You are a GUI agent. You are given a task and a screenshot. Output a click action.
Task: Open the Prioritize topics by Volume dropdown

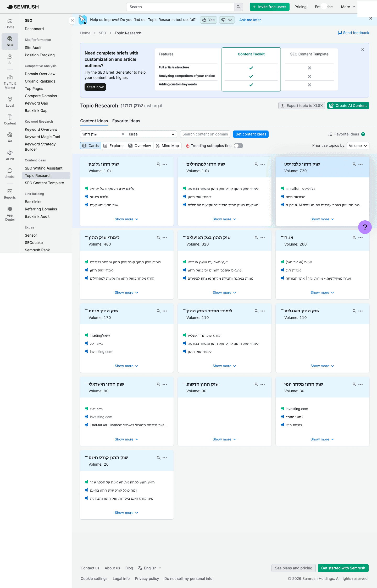click(x=358, y=146)
